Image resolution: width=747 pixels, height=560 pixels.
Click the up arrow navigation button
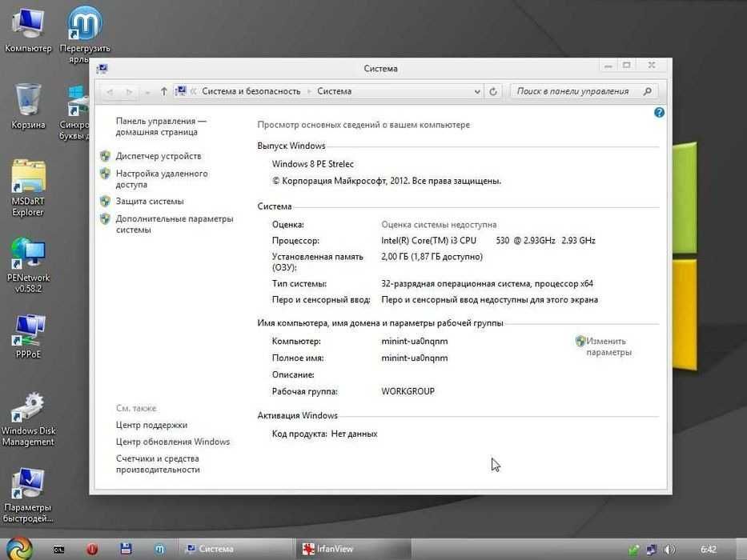(x=163, y=91)
